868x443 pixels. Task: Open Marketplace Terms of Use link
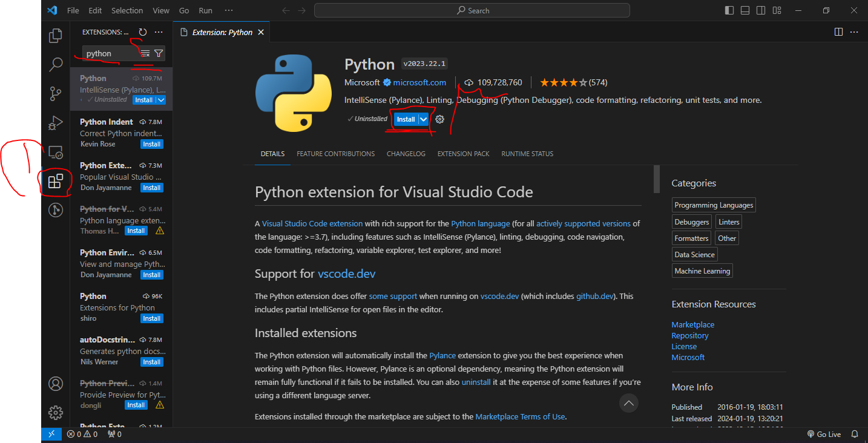coord(521,416)
